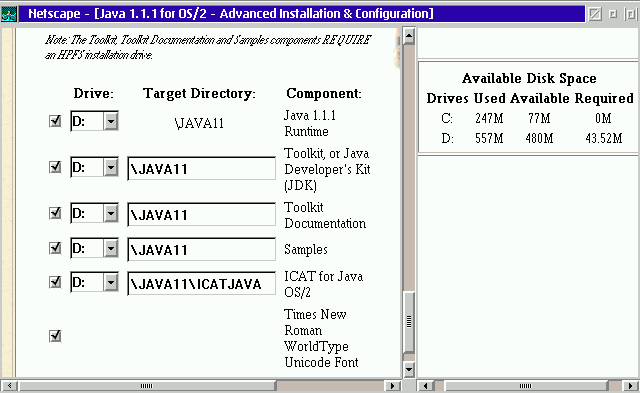Uncheck the ICAT for Java OS/2 checkbox
This screenshot has width=640, height=393.
click(x=55, y=282)
